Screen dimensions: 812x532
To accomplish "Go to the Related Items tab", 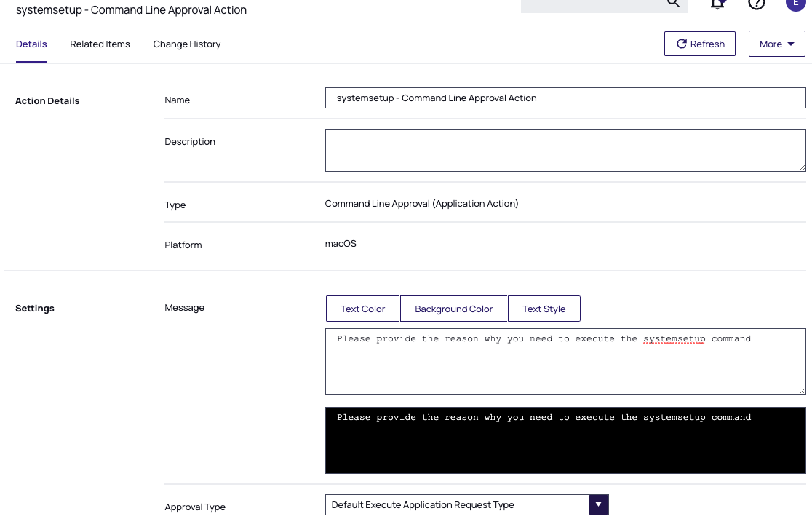I will 100,44.
